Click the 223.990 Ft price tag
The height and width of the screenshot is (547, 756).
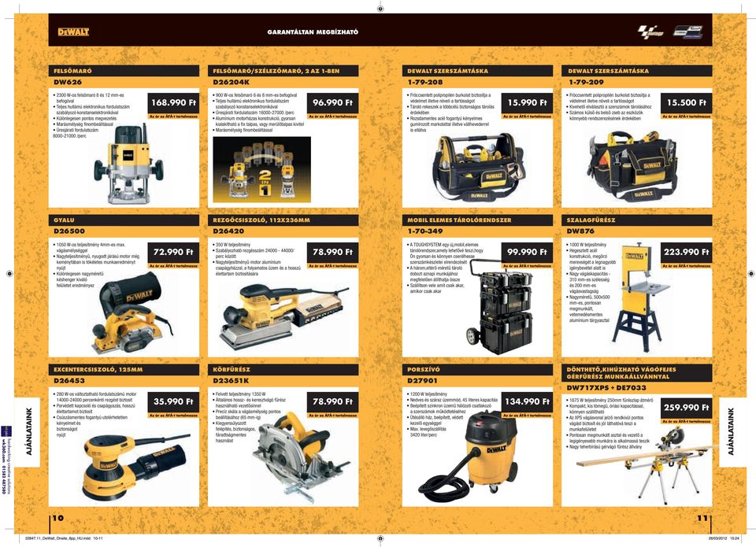687,252
